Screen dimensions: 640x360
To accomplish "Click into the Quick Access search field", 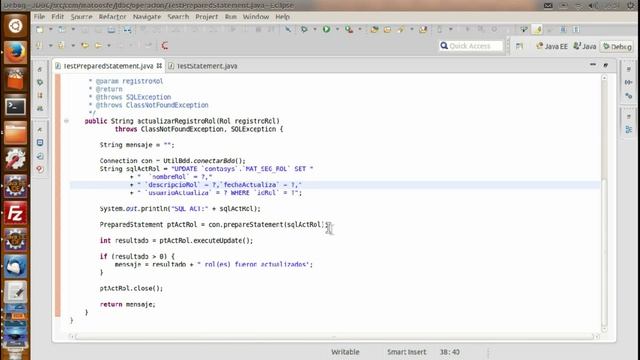I will [x=471, y=46].
